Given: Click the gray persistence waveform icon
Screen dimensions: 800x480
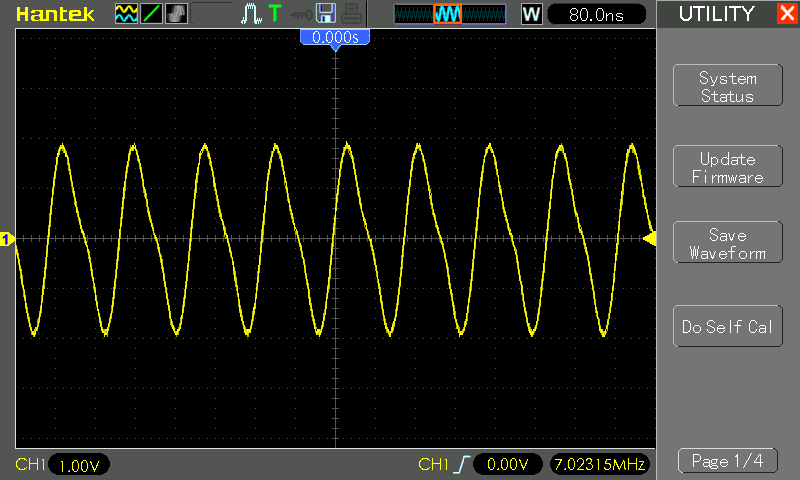Looking at the screenshot, I should coord(177,14).
